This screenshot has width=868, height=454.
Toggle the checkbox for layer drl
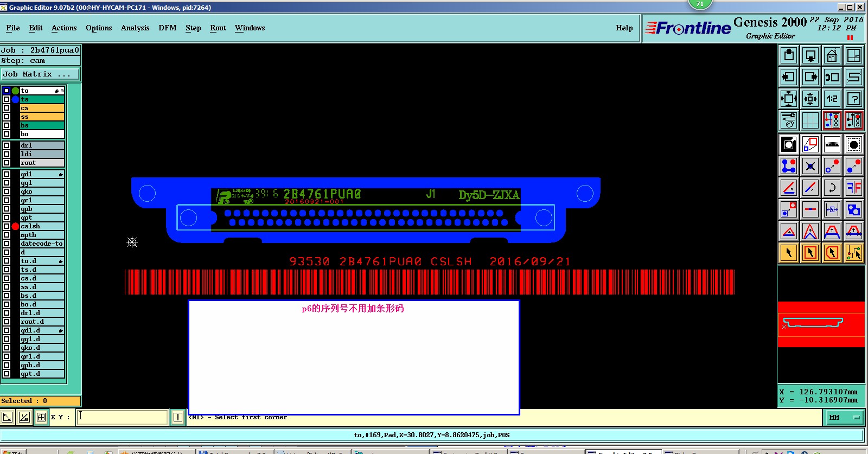click(x=7, y=145)
